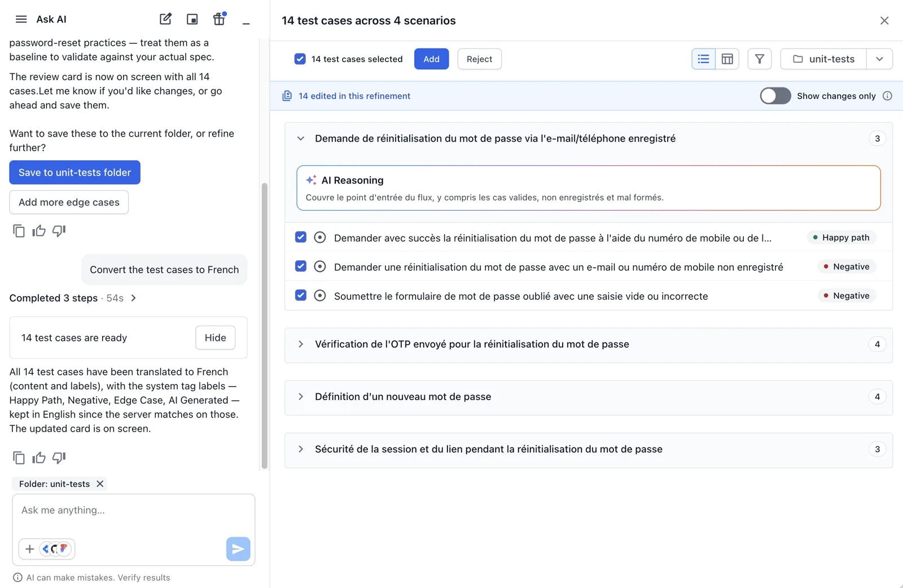
Task: Toggle Show changes only switch
Action: (775, 96)
